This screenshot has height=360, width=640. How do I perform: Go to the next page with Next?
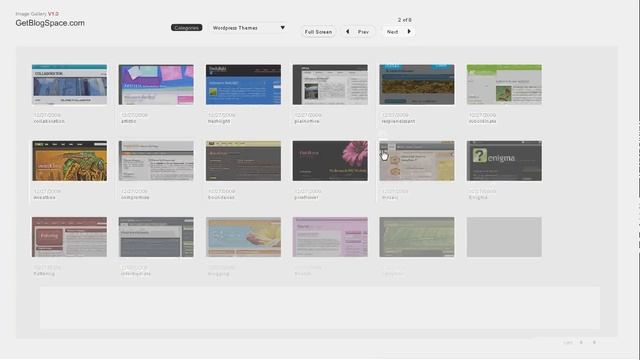click(399, 32)
